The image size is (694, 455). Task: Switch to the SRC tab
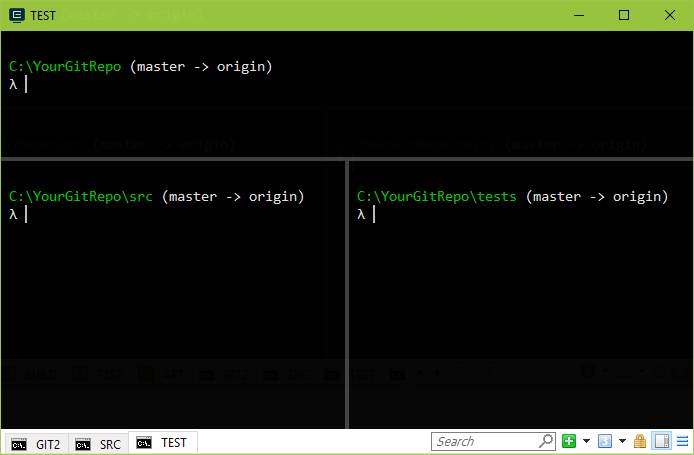coord(99,443)
